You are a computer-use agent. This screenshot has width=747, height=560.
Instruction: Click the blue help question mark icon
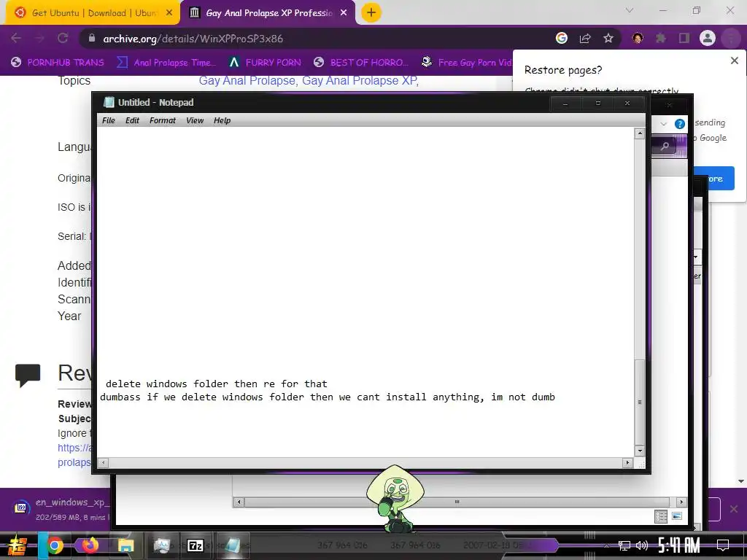tap(680, 124)
